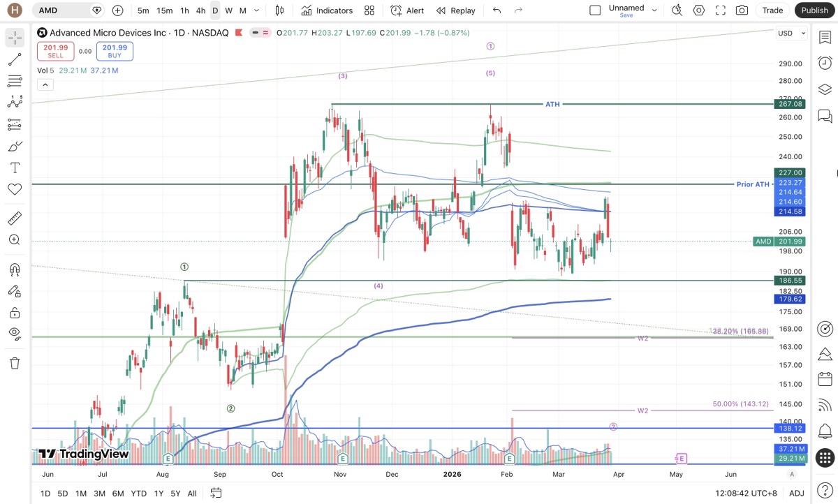Create an Alert
This screenshot has width=838, height=504.
point(407,10)
